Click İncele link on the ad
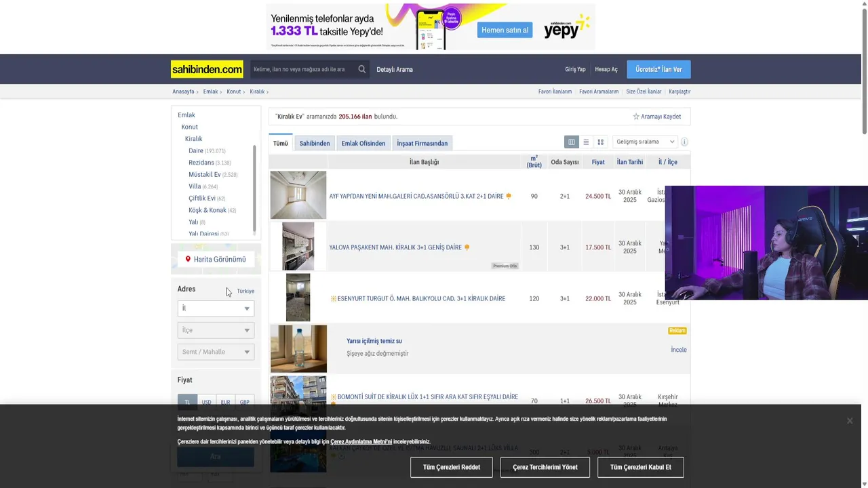 coord(679,350)
